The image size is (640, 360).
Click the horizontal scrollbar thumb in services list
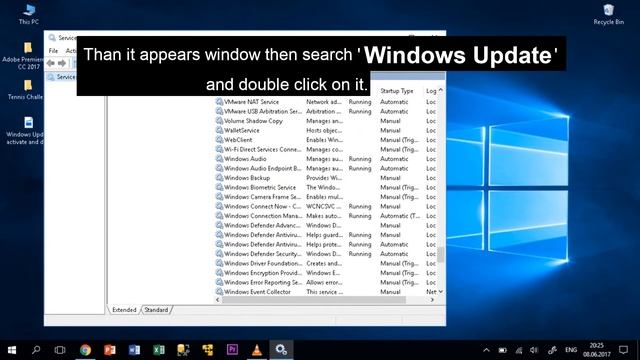[314, 300]
